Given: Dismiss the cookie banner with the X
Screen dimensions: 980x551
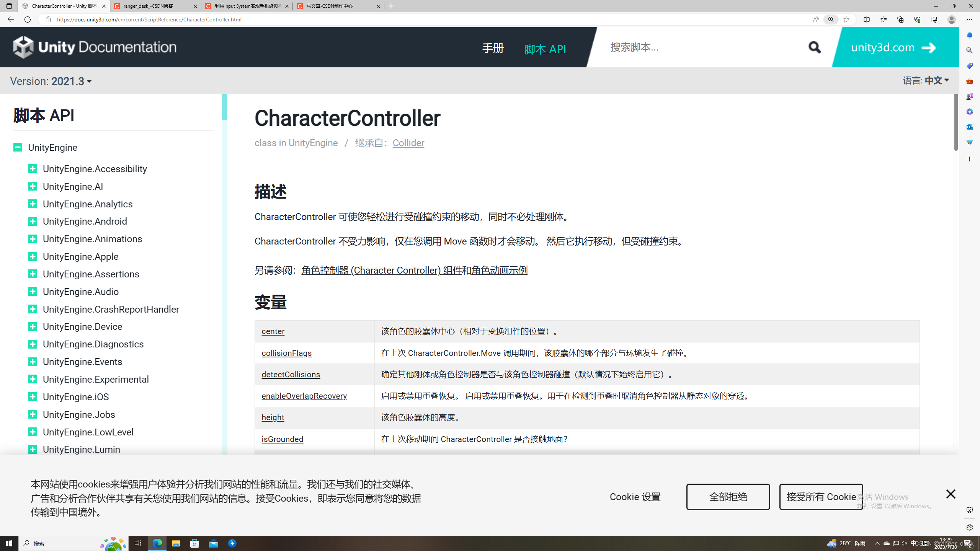Looking at the screenshot, I should (951, 494).
